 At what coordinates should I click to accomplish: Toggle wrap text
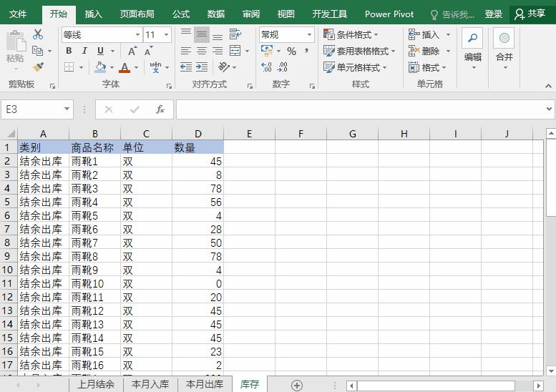pos(235,34)
